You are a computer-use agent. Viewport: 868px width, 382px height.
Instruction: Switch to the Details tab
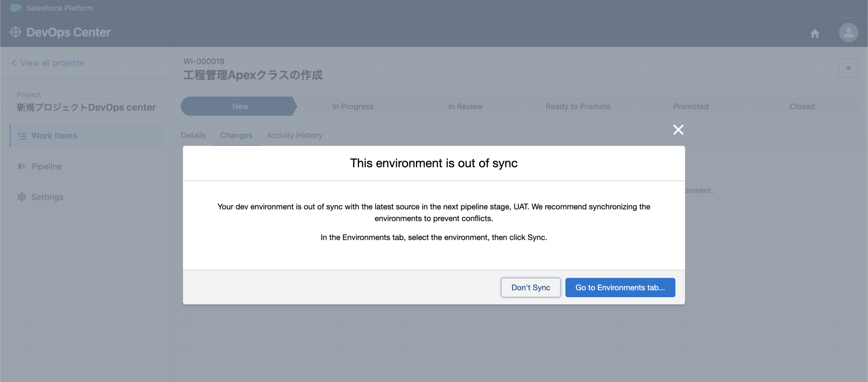193,135
